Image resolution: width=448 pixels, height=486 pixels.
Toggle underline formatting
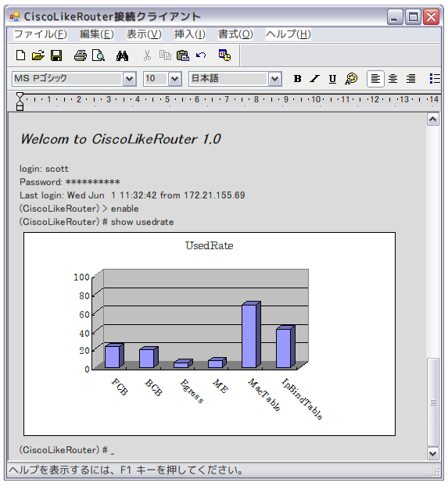pos(332,79)
